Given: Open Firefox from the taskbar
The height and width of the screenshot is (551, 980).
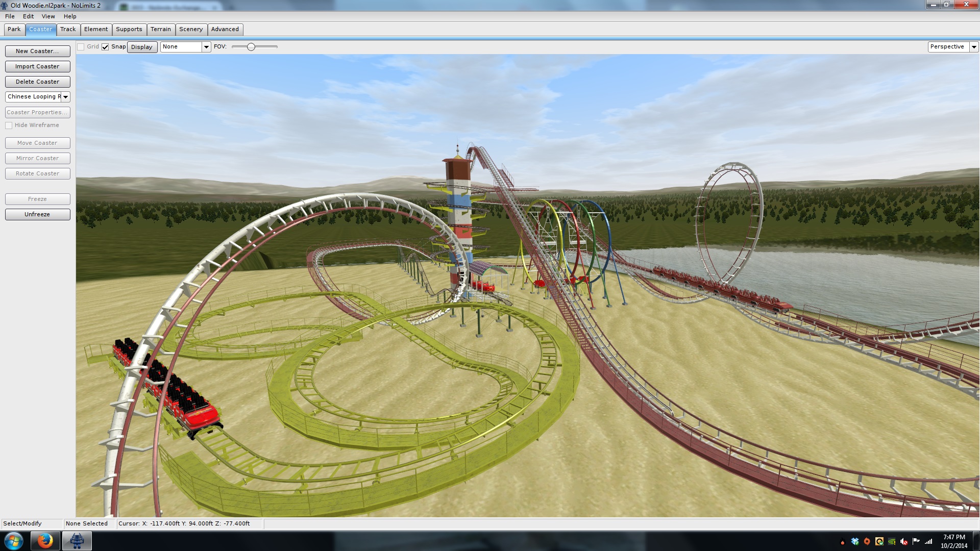Looking at the screenshot, I should (45, 541).
